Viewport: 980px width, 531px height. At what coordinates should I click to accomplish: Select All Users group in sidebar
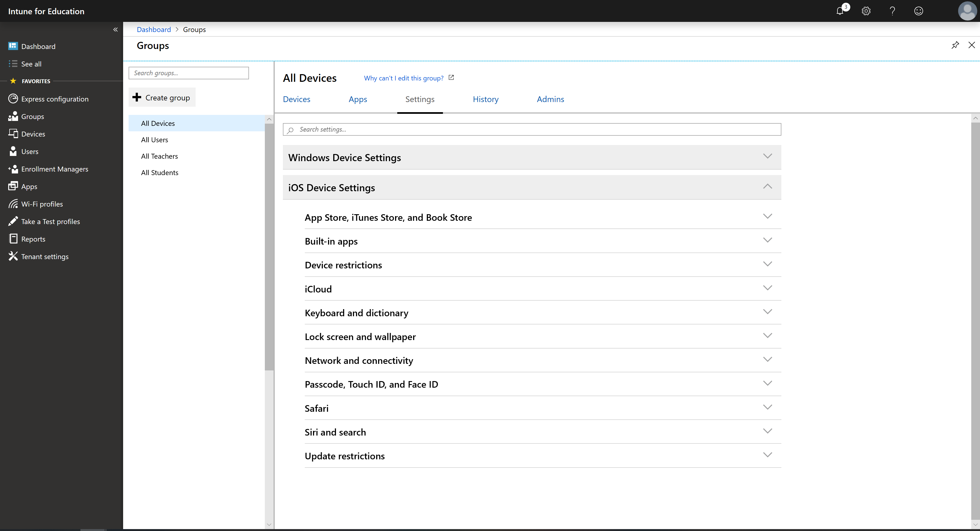point(154,139)
